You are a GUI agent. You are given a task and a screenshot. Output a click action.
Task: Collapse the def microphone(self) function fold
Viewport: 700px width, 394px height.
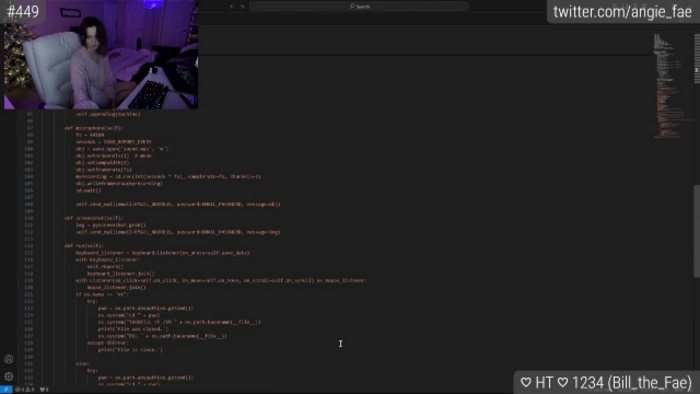click(x=38, y=128)
